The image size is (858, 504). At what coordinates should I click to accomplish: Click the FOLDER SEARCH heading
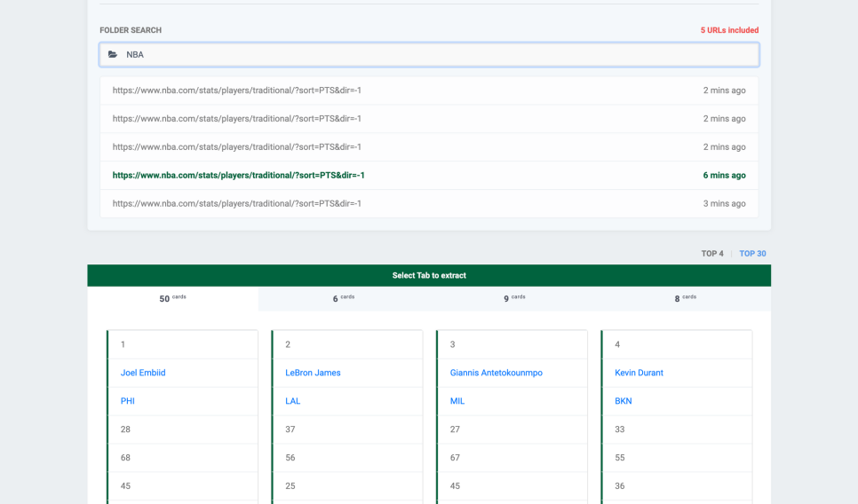(131, 30)
